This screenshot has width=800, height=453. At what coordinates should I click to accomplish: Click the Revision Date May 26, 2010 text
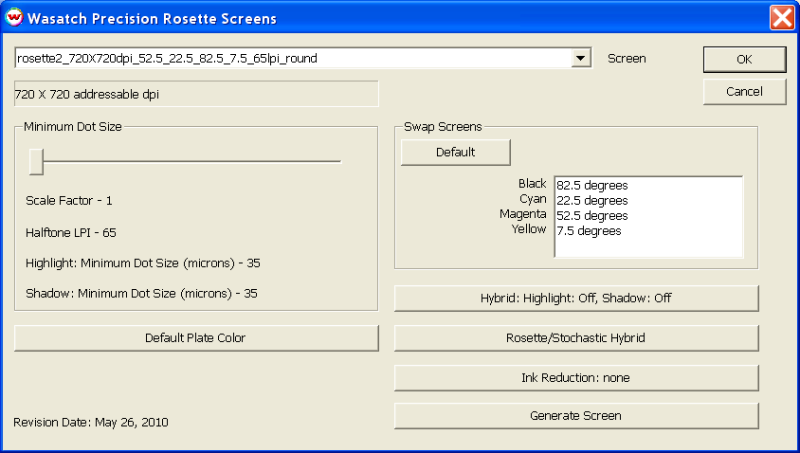tap(91, 422)
